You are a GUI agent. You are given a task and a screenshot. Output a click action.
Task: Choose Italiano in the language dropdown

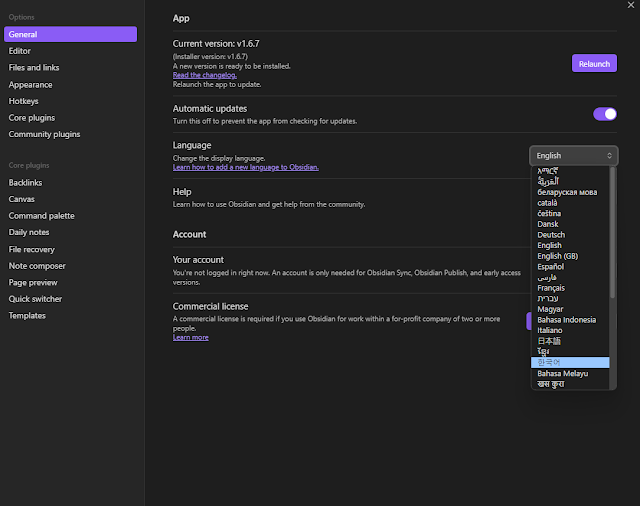tap(551, 330)
